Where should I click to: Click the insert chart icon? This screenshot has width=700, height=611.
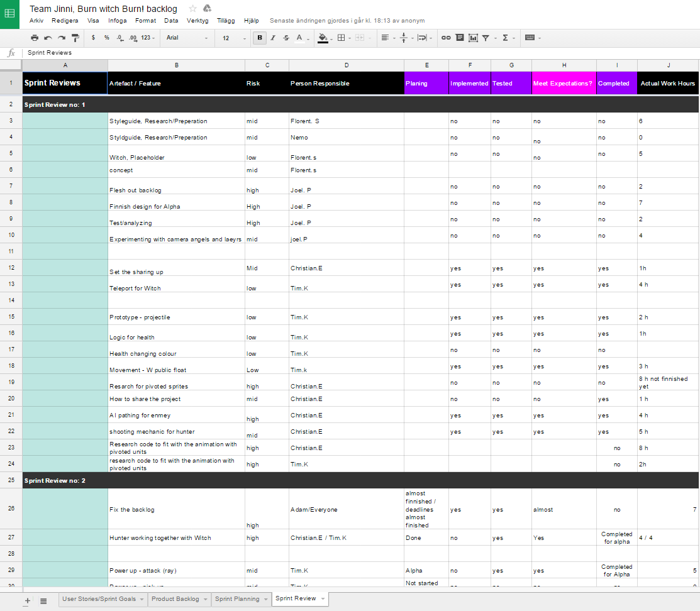point(473,38)
